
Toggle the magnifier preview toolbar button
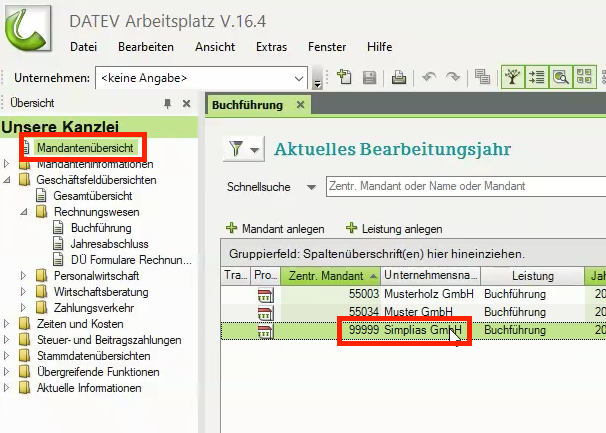click(x=560, y=77)
